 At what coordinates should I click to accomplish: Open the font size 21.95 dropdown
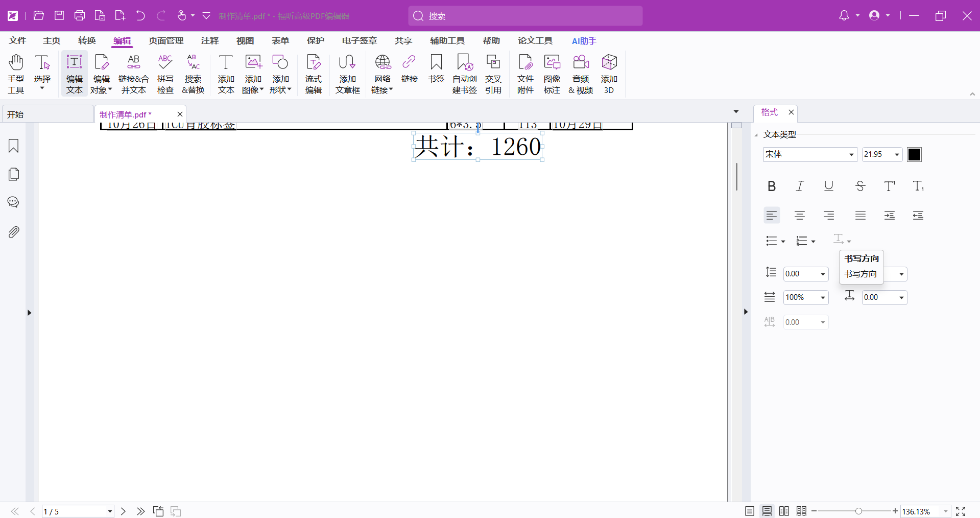pos(897,155)
